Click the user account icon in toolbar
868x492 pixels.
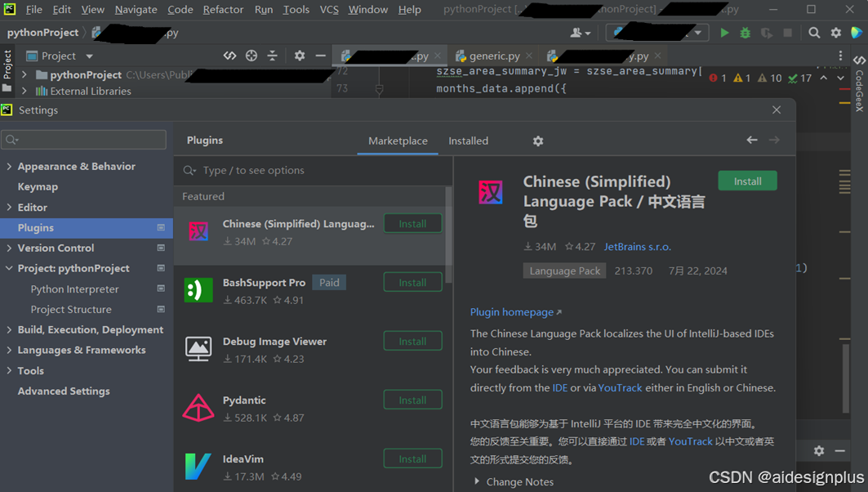click(x=580, y=33)
